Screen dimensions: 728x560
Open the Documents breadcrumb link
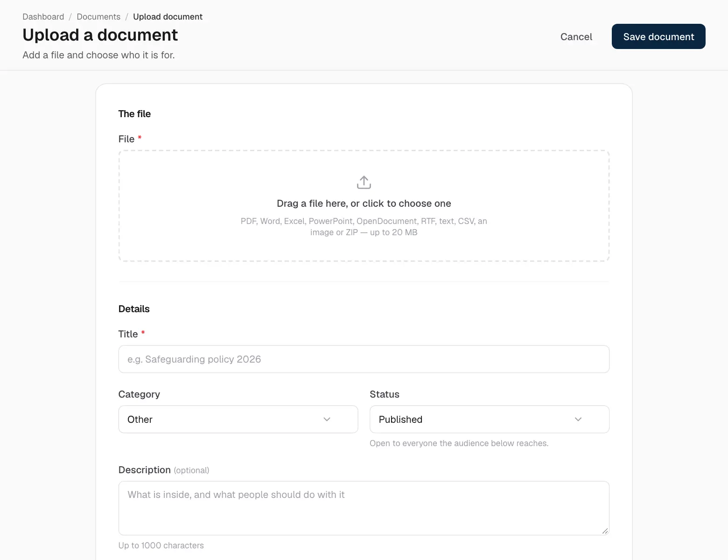pyautogui.click(x=98, y=17)
